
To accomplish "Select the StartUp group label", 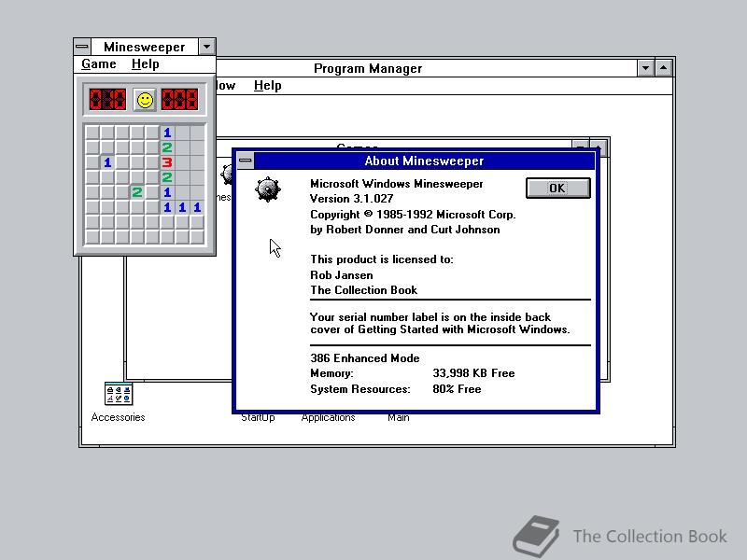I will [x=258, y=417].
